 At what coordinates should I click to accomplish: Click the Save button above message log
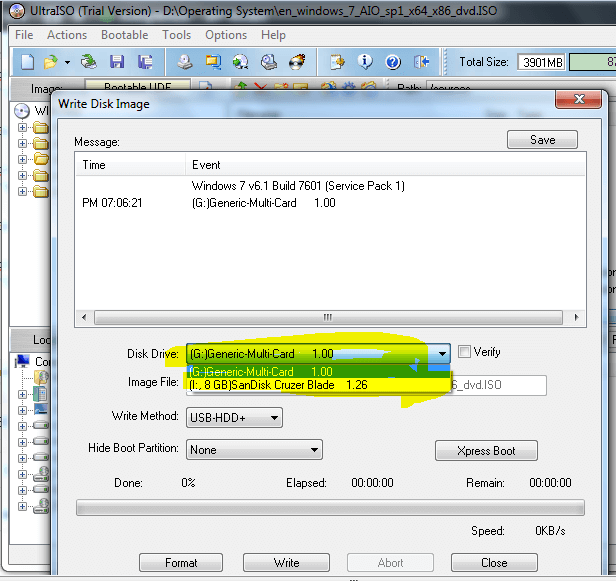click(542, 140)
